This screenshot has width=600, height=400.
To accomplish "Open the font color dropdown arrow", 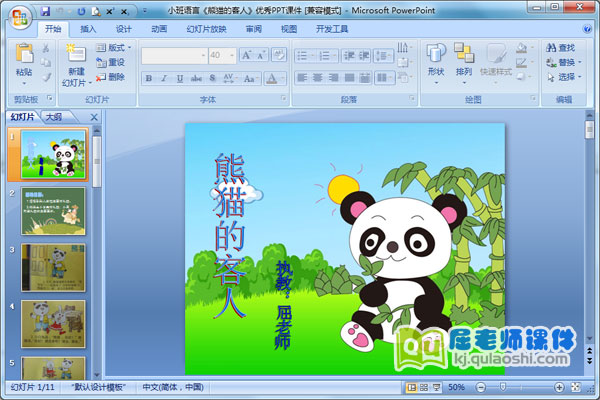I will [x=283, y=78].
